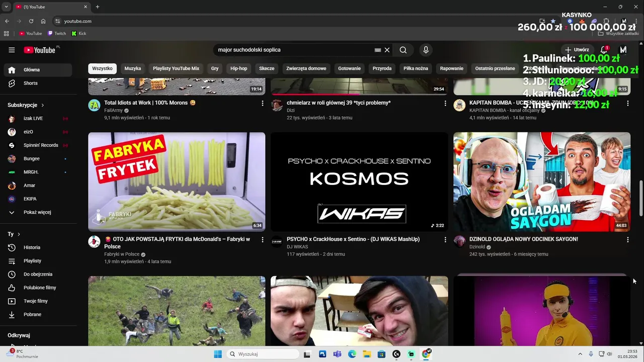Open File Explorer from taskbar
Viewport: 644px width, 362px height.
tap(367, 354)
